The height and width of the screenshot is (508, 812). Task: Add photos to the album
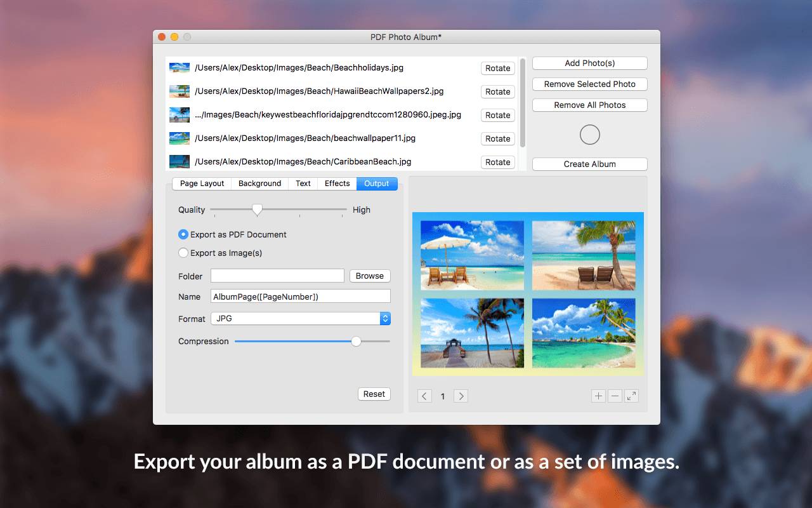point(589,63)
